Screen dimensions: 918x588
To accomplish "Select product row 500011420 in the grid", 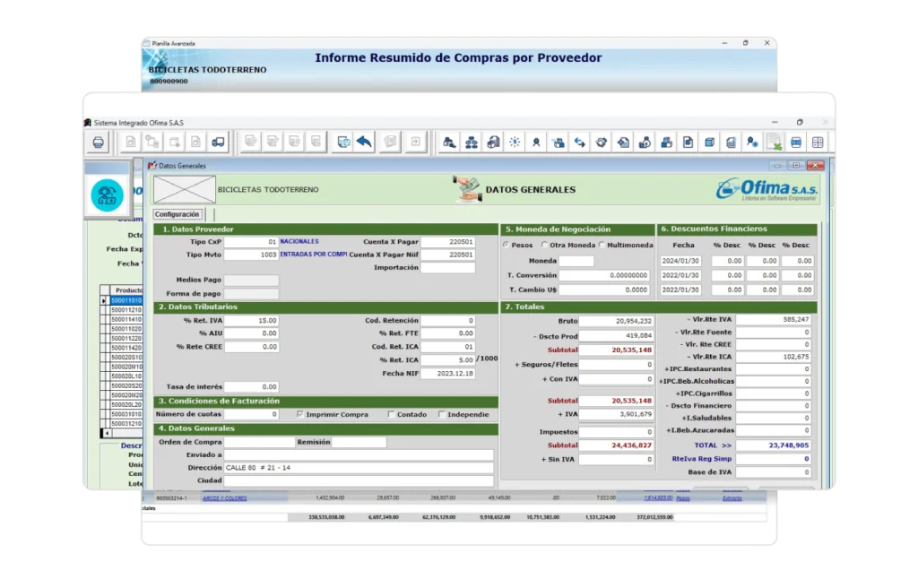I will 126,348.
